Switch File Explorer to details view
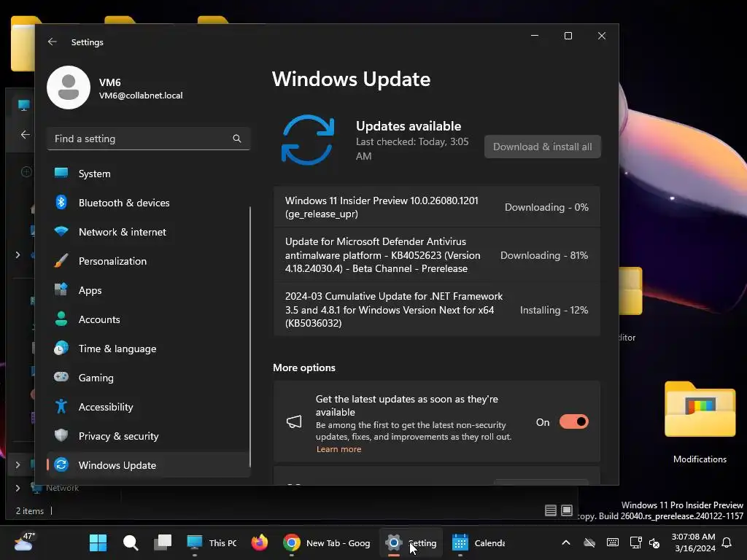Screen dimensions: 747x560 [x=551, y=510]
